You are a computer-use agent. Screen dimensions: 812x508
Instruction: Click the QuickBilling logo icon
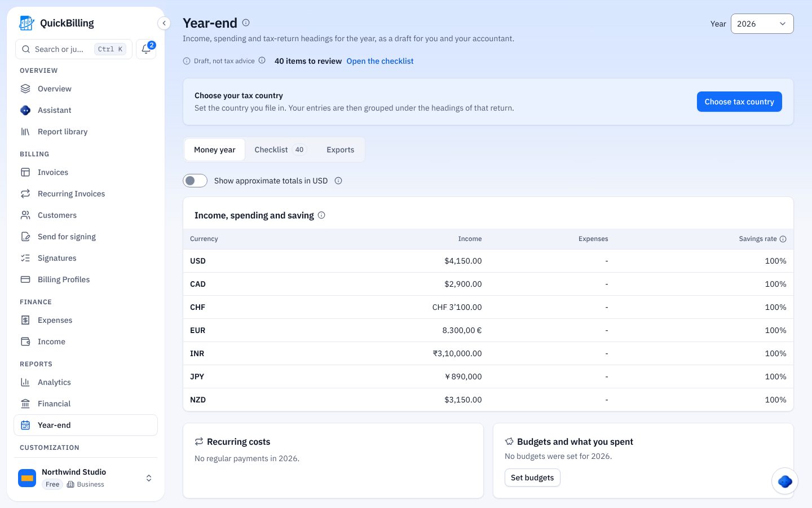[27, 23]
